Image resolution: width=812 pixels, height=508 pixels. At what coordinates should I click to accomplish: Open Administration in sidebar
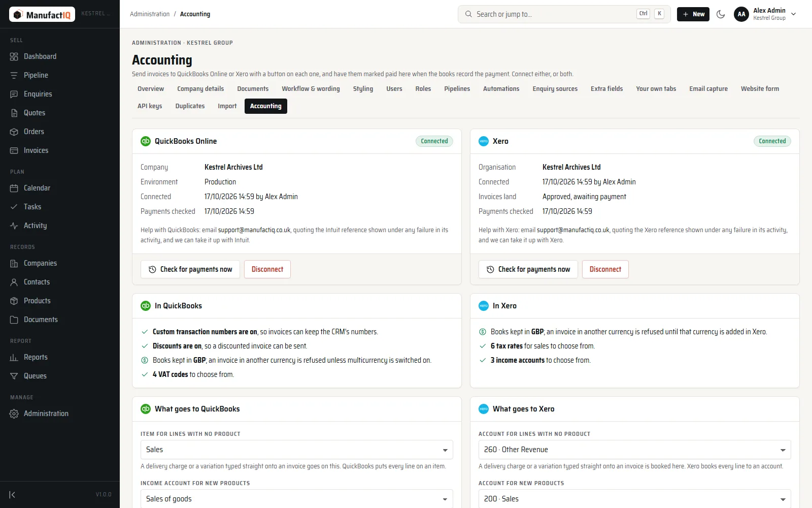(x=60, y=414)
